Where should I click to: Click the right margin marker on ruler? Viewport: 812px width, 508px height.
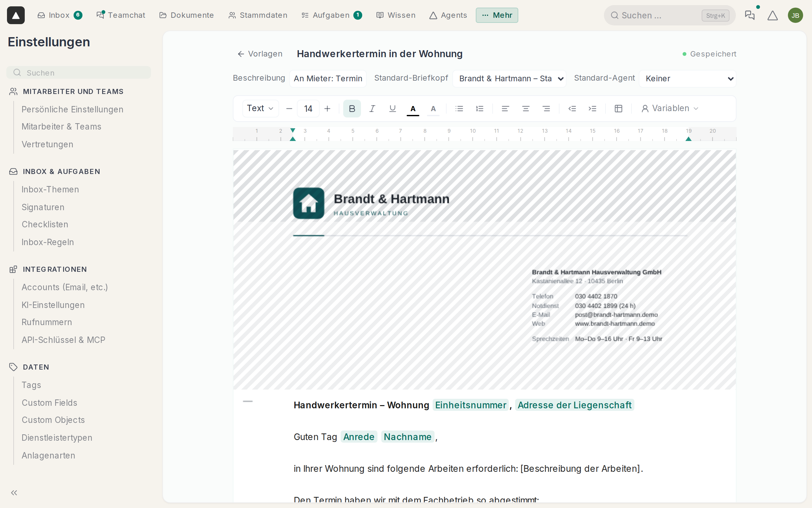(689, 138)
